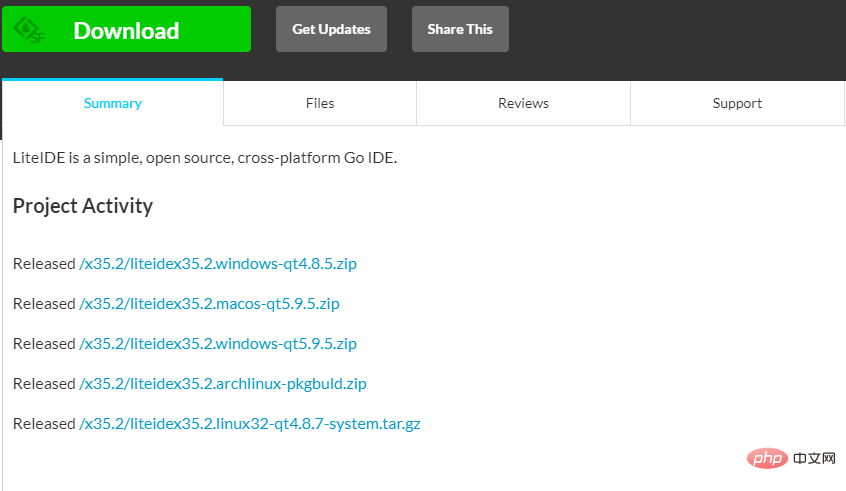Open liteidex35.2.windows-qt5.9.5.zip release link

(218, 344)
